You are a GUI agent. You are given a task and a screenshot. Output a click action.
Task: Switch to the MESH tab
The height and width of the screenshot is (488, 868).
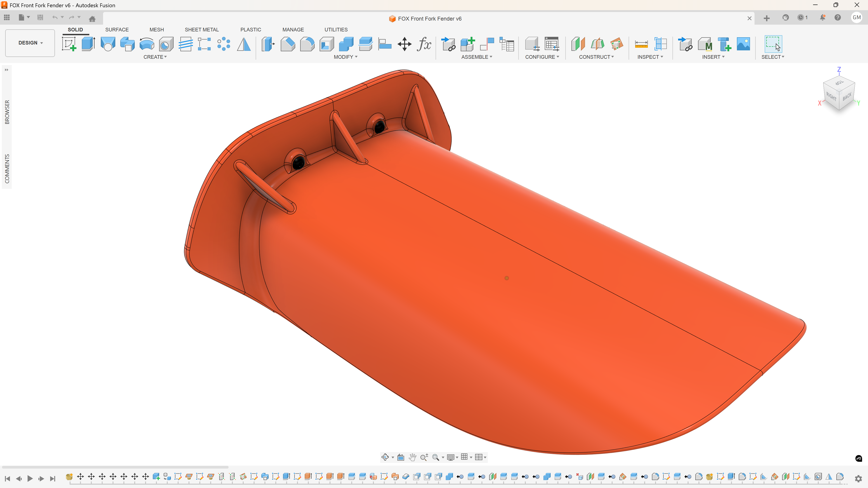(x=157, y=30)
